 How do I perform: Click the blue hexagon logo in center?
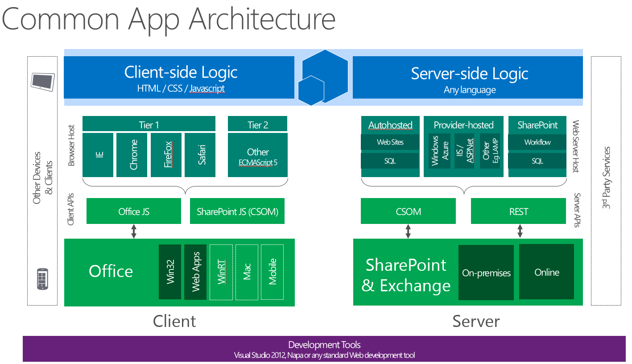pyautogui.click(x=323, y=77)
